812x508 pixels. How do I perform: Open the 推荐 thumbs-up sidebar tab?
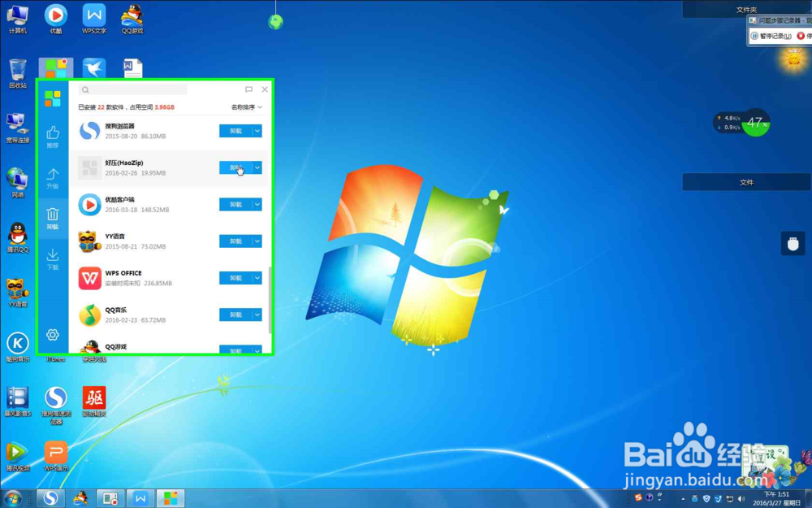[x=53, y=137]
